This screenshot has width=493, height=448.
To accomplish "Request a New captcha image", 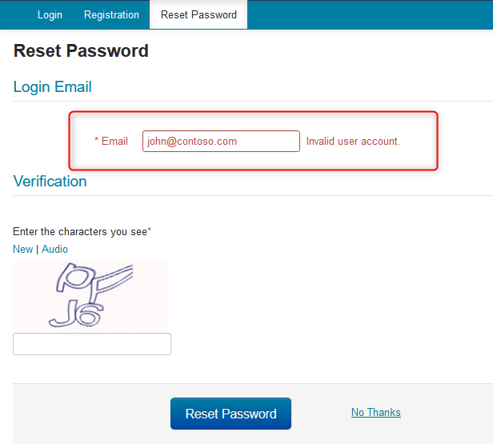I will coord(22,249).
